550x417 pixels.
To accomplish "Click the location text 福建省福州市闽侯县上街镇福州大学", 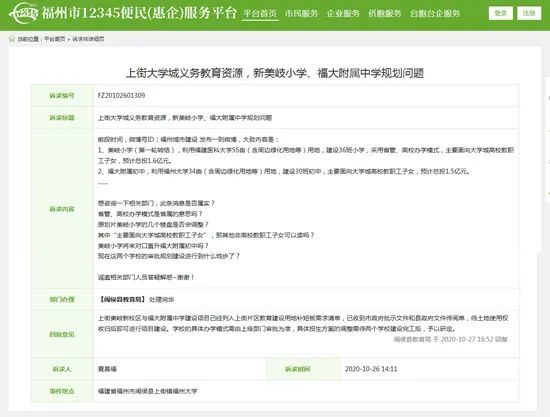I will (147, 391).
